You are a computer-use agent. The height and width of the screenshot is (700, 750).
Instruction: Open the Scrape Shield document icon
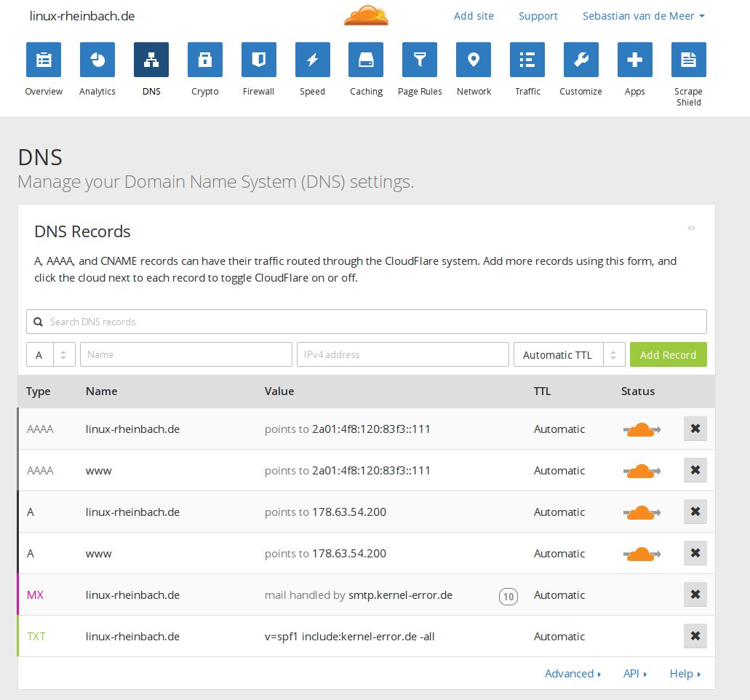click(689, 60)
